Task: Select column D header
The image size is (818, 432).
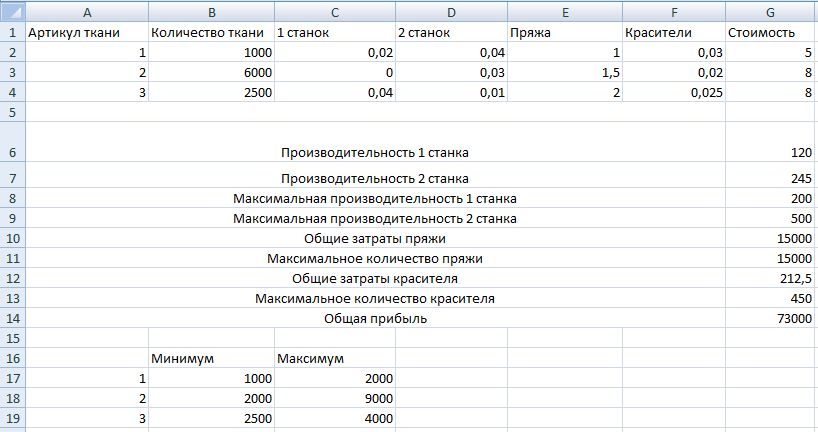Action: pyautogui.click(x=452, y=11)
